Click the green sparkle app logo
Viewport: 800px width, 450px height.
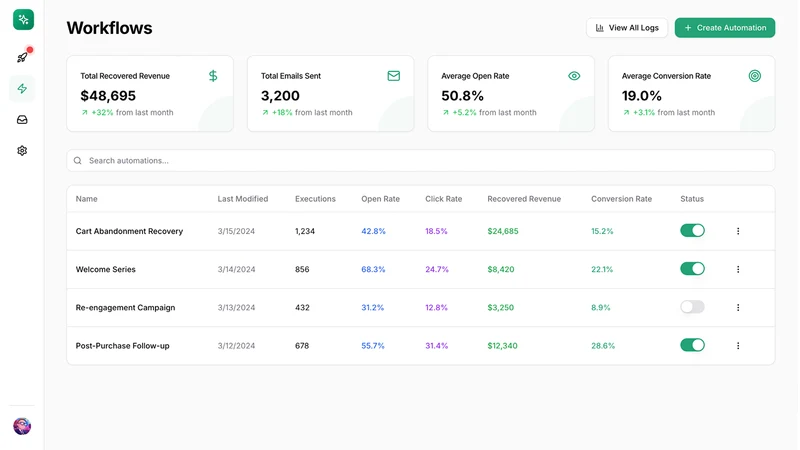coord(23,19)
